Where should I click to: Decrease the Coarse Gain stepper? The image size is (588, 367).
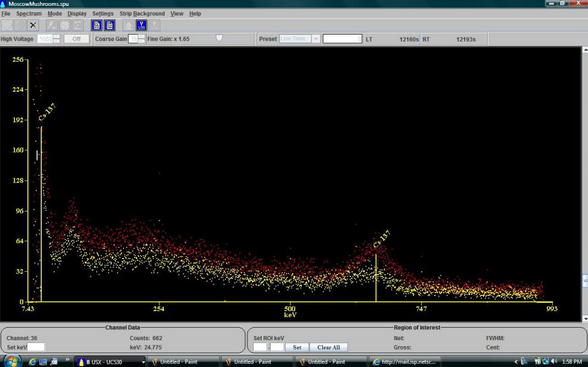coord(141,41)
